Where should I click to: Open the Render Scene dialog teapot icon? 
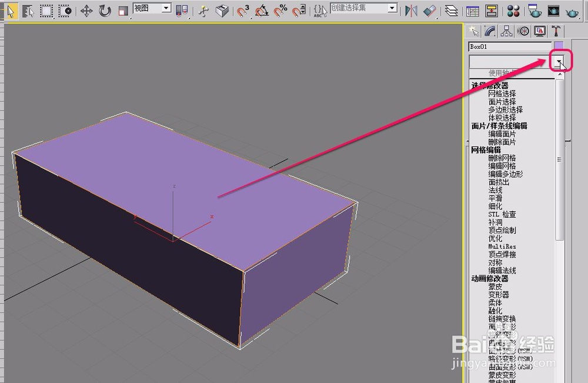pos(534,11)
